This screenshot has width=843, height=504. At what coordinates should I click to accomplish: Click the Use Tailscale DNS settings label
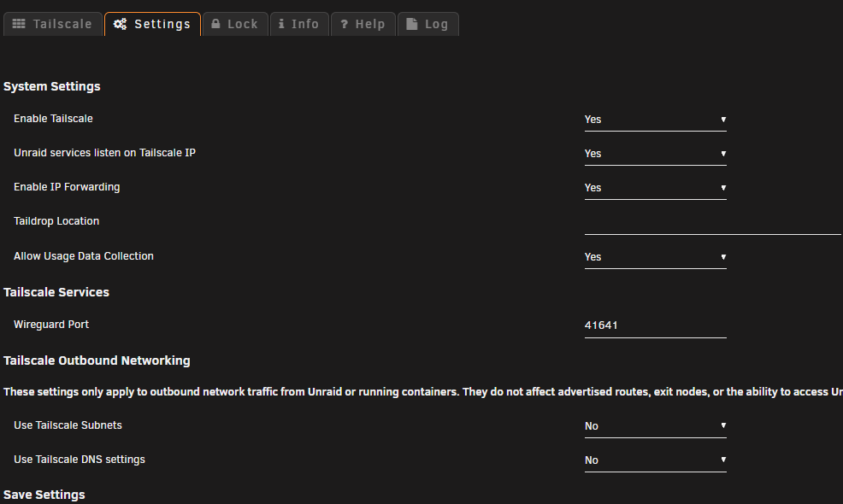coord(79,460)
